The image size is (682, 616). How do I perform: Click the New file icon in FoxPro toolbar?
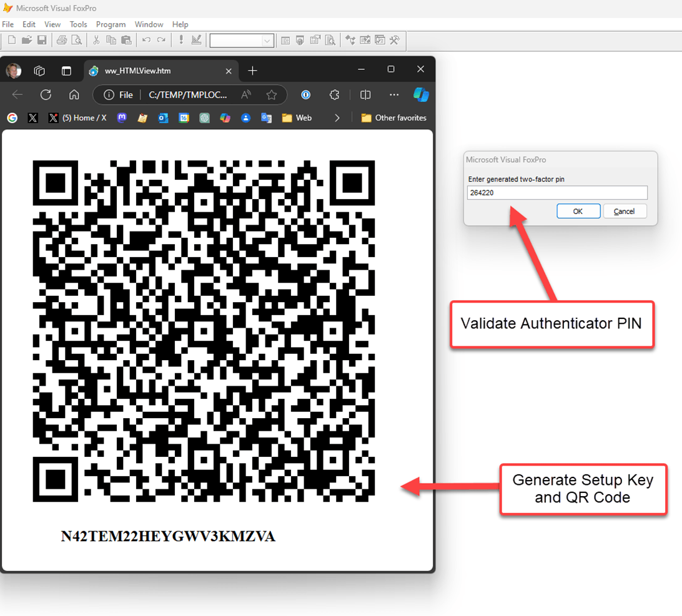pos(12,41)
